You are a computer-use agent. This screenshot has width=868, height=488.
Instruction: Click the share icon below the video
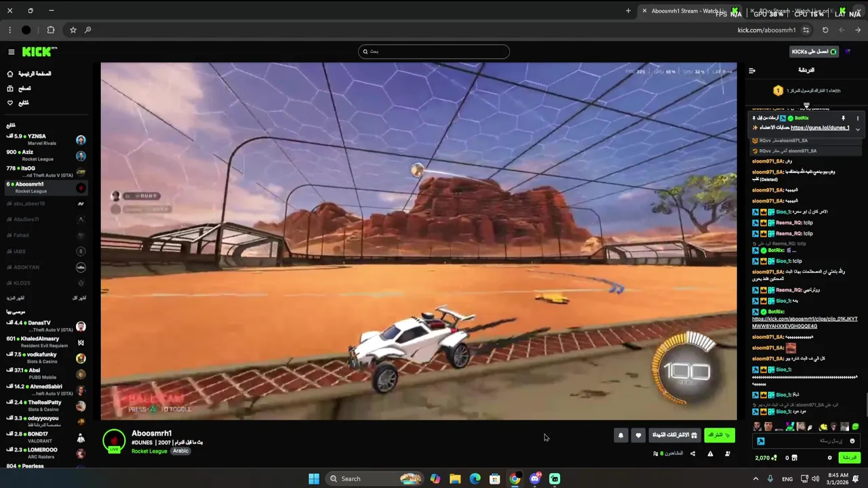(x=692, y=453)
